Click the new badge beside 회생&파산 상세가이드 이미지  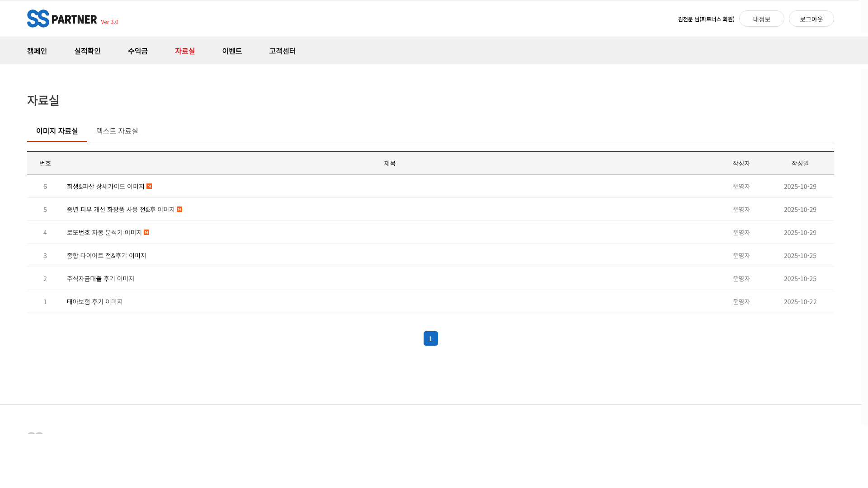[149, 186]
